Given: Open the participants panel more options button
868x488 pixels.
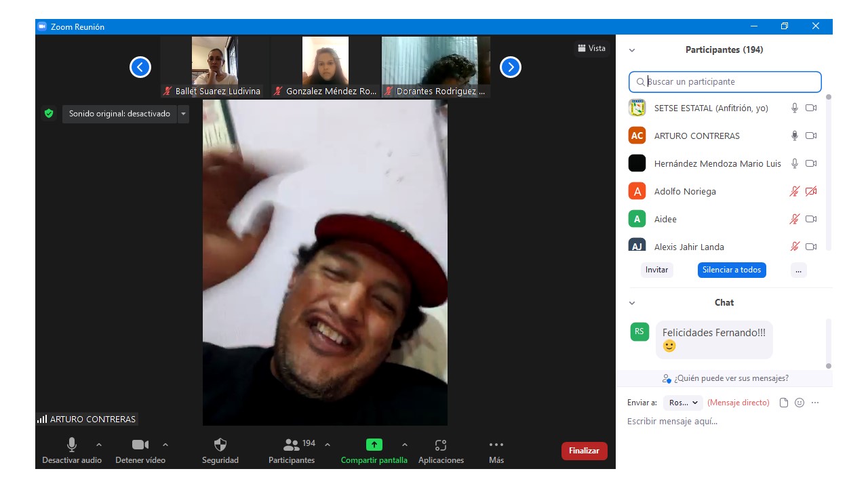Looking at the screenshot, I should (x=798, y=270).
